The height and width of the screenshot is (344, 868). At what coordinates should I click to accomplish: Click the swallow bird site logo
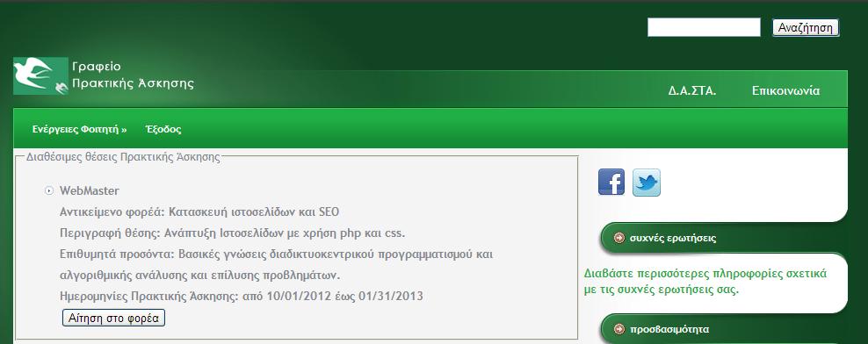(40, 75)
